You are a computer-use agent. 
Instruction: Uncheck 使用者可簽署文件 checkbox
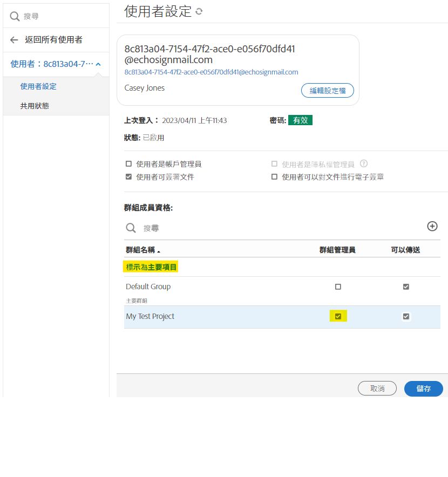click(129, 177)
